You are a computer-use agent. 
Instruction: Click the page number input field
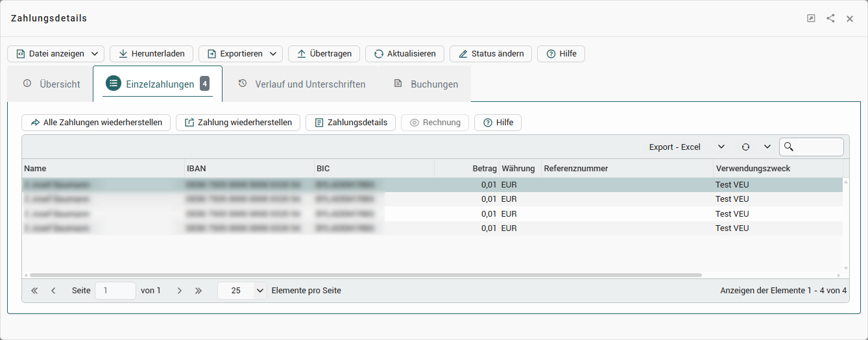tap(115, 291)
